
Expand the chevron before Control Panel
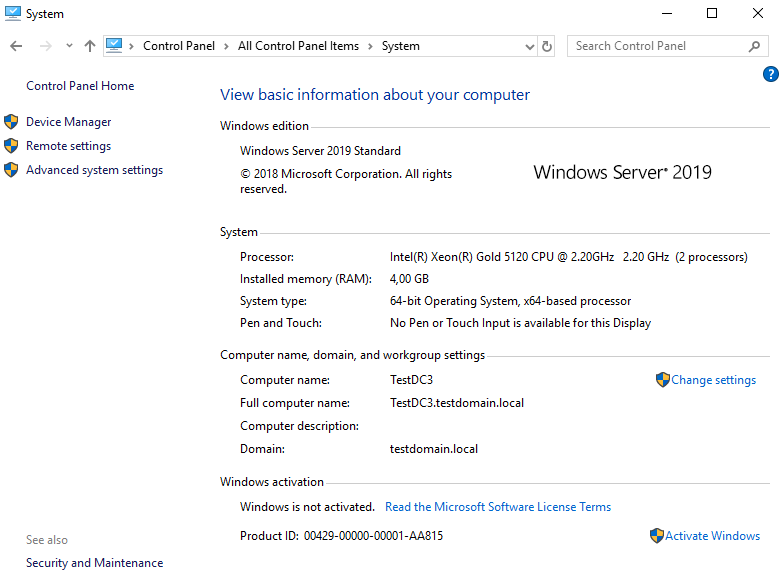coord(131,46)
